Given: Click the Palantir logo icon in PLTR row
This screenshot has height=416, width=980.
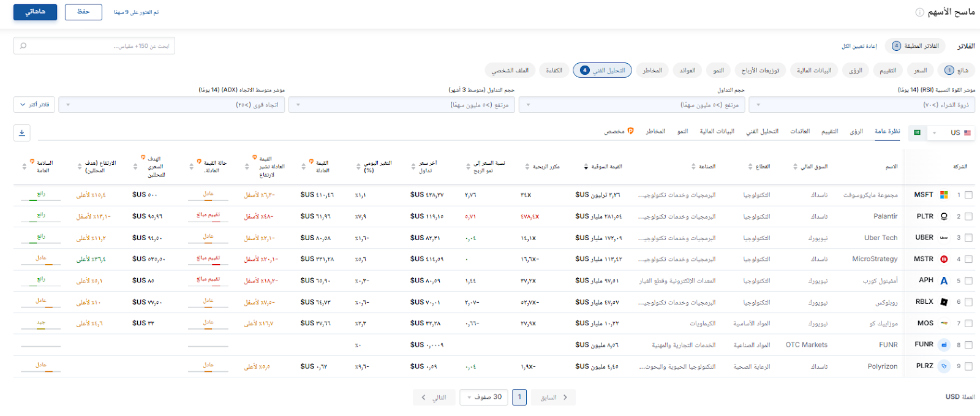Looking at the screenshot, I should pos(944,216).
